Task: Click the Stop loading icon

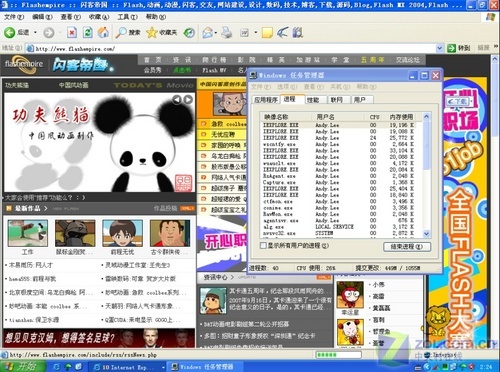Action: (72, 33)
